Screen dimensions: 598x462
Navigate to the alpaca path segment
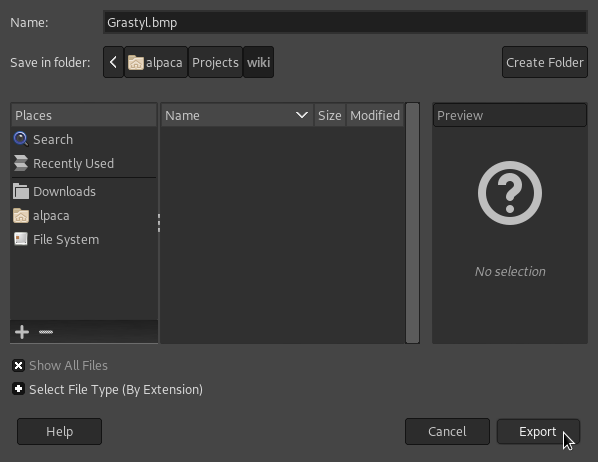(x=156, y=62)
